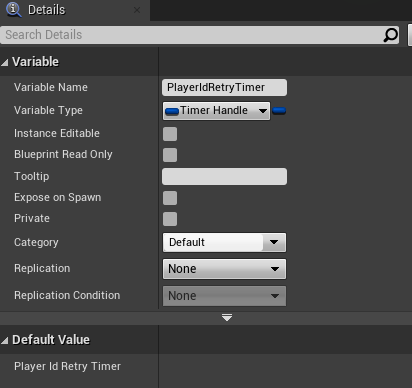The width and height of the screenshot is (412, 388).
Task: Click the blue container type pill next to Variable Type
Action: tap(279, 111)
